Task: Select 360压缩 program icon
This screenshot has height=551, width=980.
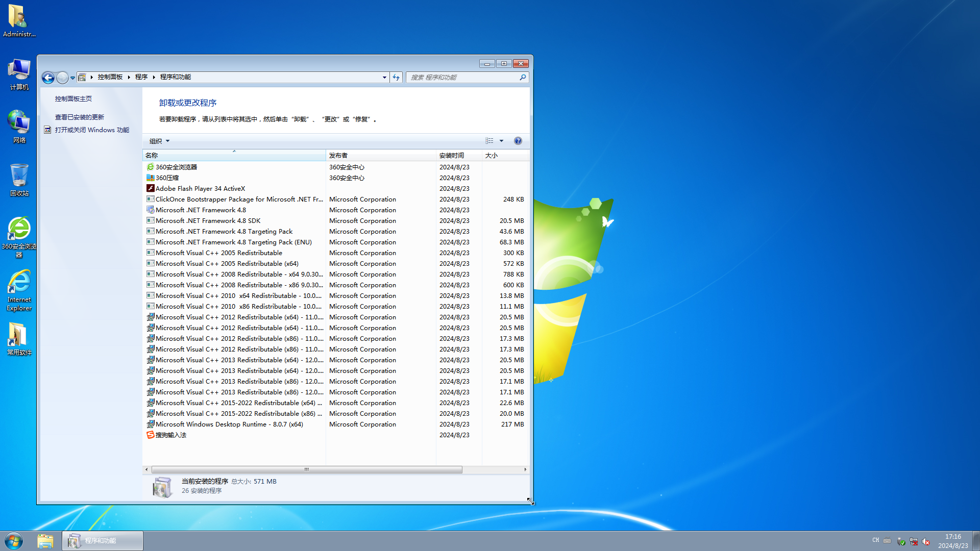Action: point(151,178)
